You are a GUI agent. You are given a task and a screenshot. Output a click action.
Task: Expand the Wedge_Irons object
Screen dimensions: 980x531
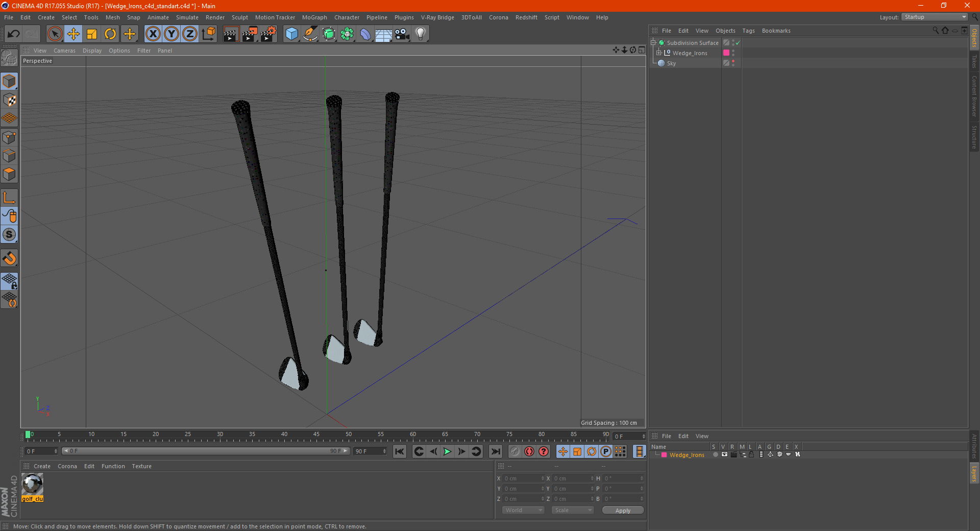click(659, 53)
